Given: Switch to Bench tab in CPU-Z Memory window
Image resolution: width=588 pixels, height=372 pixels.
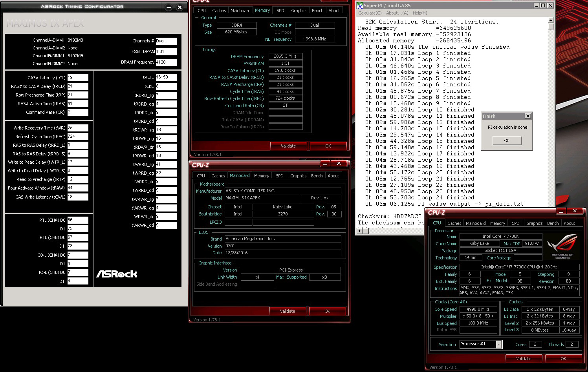Looking at the screenshot, I should tap(318, 11).
